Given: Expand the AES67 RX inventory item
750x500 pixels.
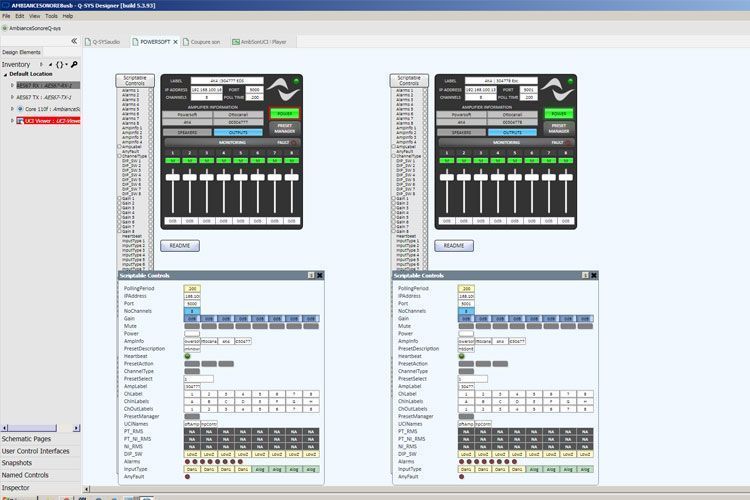Looking at the screenshot, I should point(12,85).
